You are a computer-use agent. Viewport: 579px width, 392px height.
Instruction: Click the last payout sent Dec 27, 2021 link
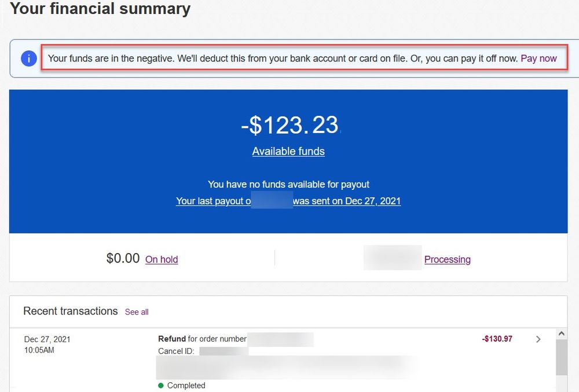click(x=288, y=201)
